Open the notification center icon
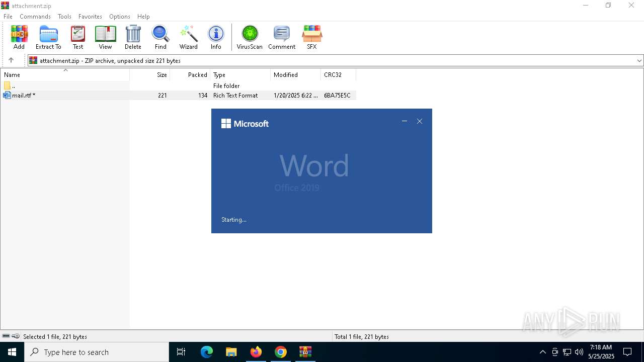 627,352
